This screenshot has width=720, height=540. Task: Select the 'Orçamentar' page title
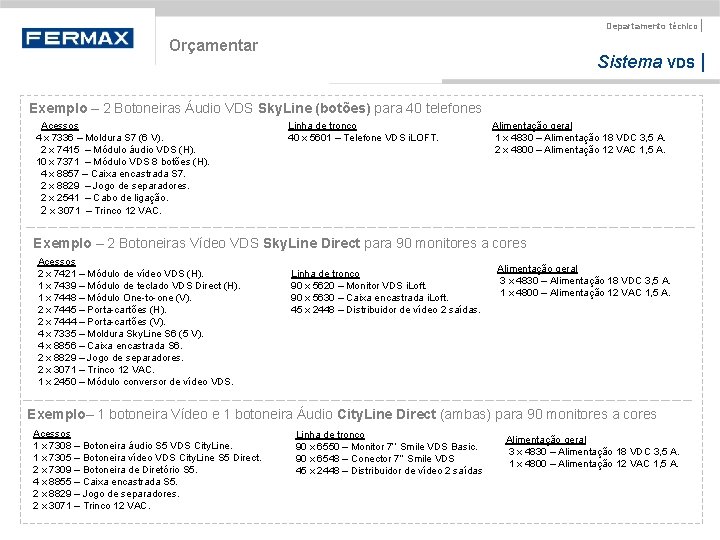[214, 45]
